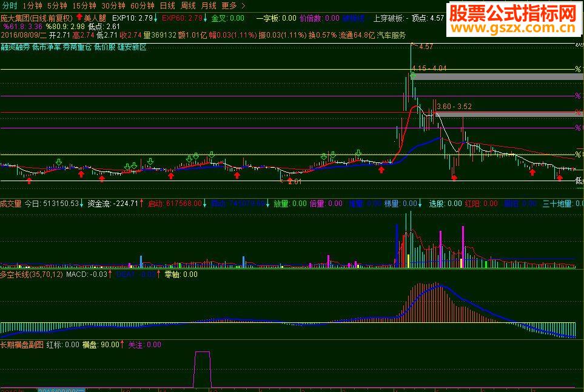This screenshot has height=392, width=584.
Task: Click the 红阳: 0.00 value
Action: pyautogui.click(x=481, y=204)
